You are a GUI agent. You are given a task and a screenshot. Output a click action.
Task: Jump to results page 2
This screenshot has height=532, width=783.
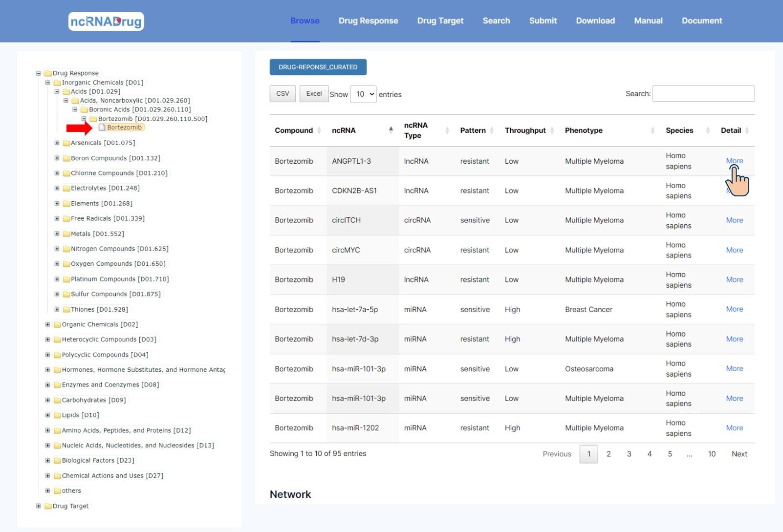pyautogui.click(x=609, y=454)
